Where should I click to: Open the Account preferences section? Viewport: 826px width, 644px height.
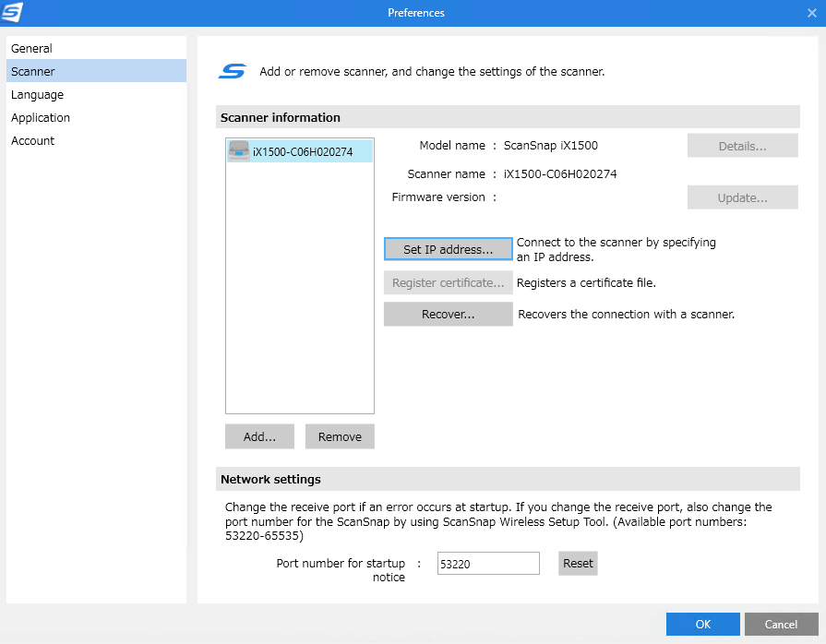(x=33, y=140)
